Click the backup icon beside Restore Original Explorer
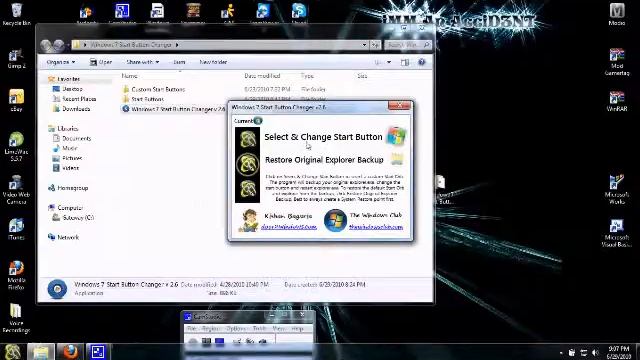Screen dimensions: 640x360 coord(397,159)
